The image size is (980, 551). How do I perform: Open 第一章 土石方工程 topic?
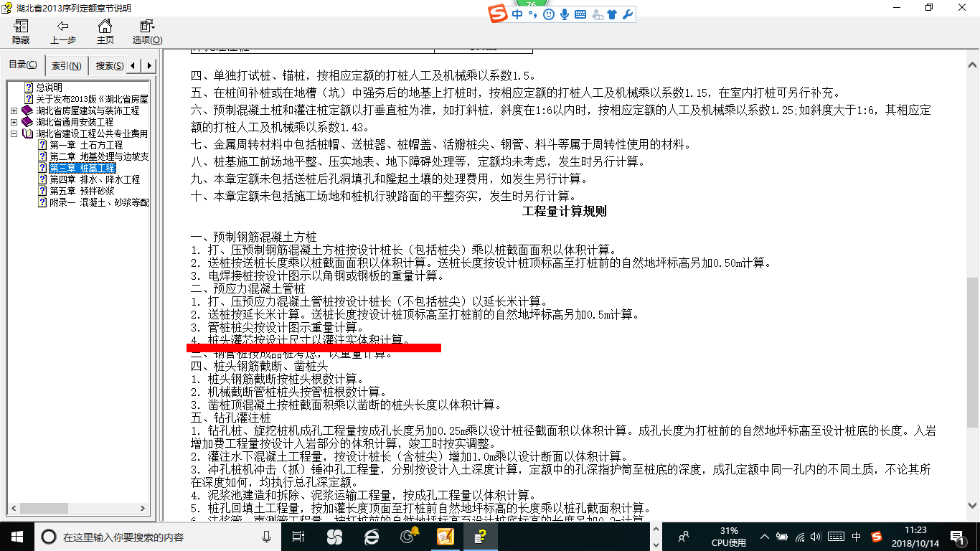[x=86, y=145]
